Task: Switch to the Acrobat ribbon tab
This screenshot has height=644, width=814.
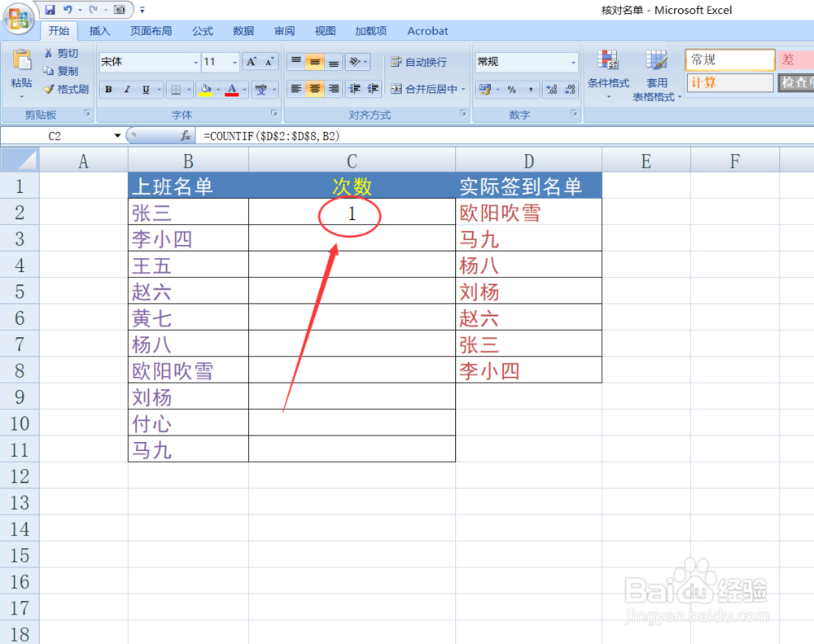Action: [427, 31]
